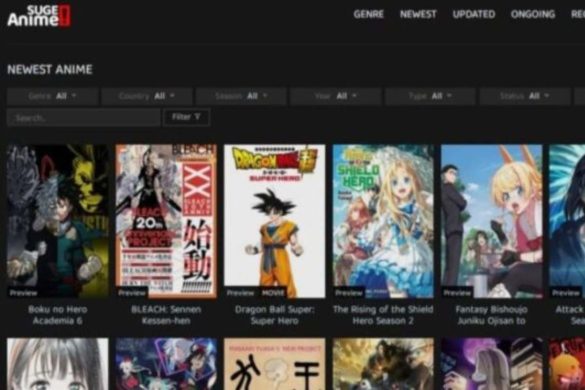Click the AnimeSuge logo

tap(39, 16)
